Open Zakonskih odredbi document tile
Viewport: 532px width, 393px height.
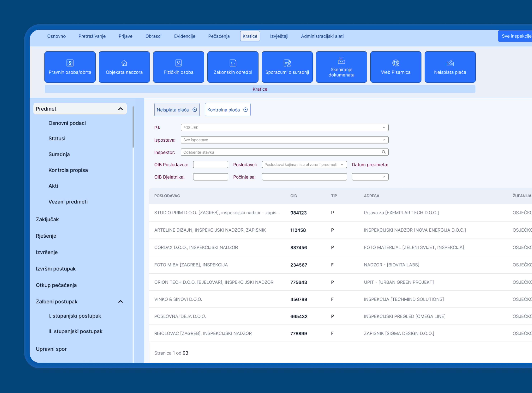tap(233, 67)
